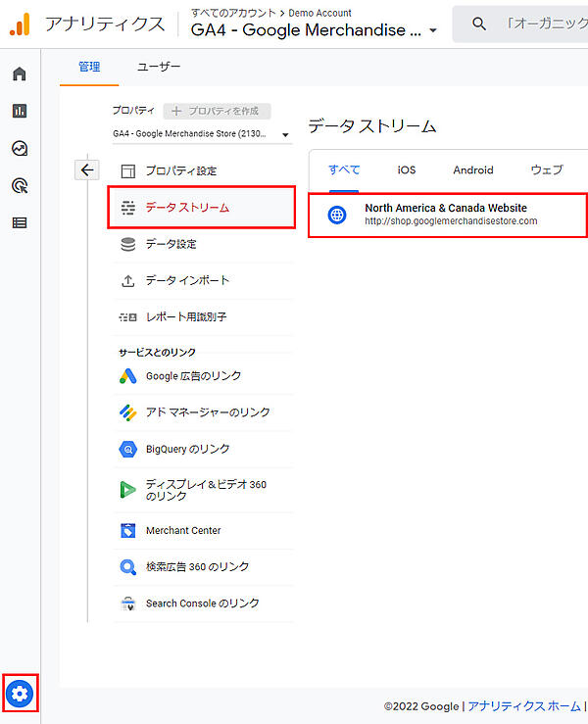Click the アナリティクス ホーム footer link
Viewport: 588px width, 724px height.
[523, 705]
